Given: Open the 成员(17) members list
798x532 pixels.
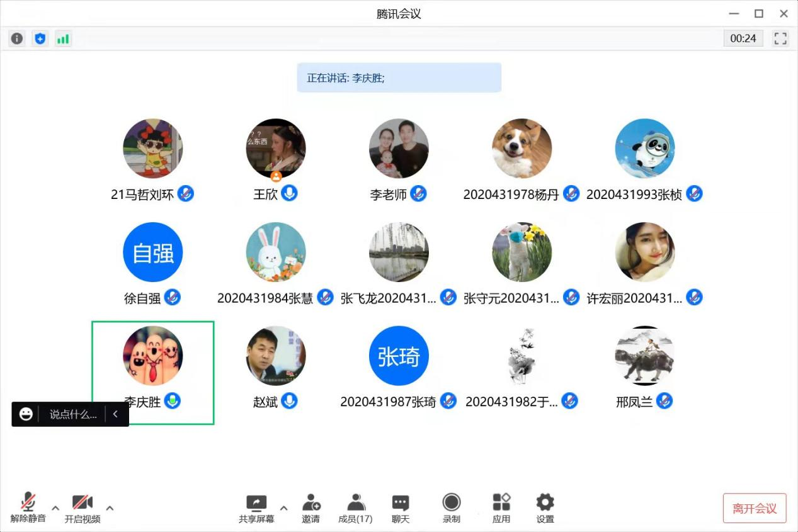Looking at the screenshot, I should point(355,507).
